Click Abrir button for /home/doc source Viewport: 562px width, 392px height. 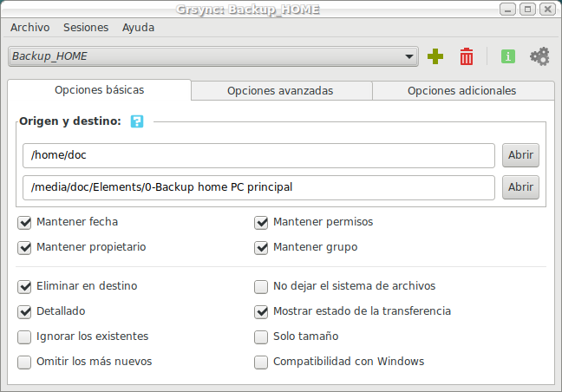click(520, 155)
